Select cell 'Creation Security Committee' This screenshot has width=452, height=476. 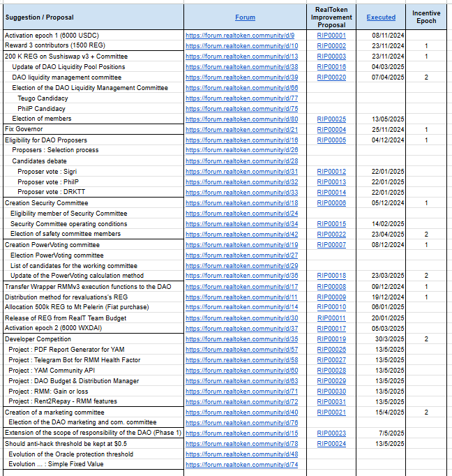pyautogui.click(x=93, y=203)
